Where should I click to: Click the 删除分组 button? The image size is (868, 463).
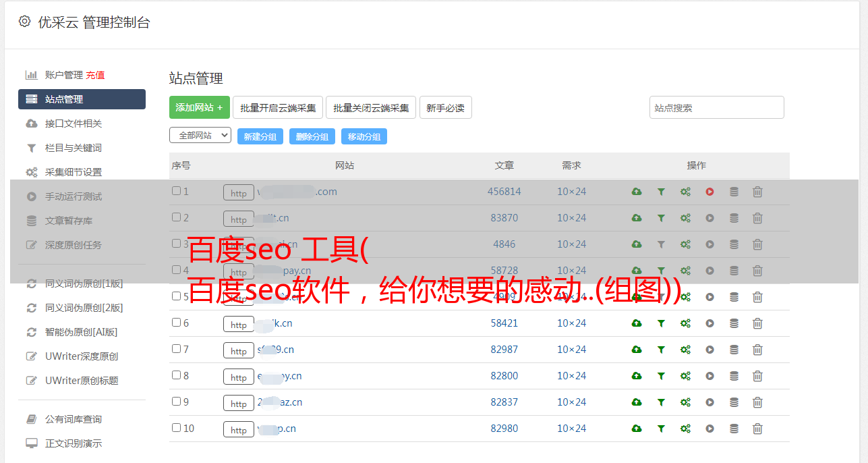312,136
